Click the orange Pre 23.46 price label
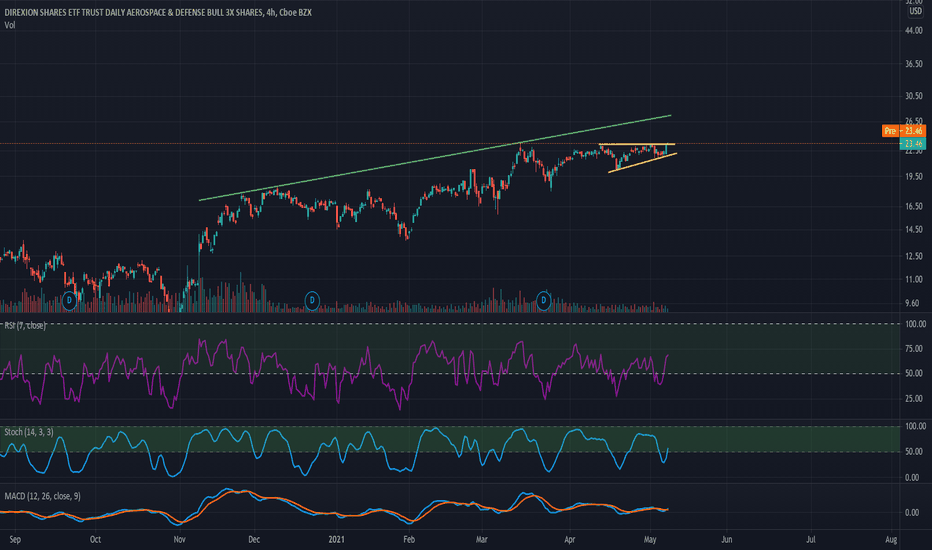Screen dimensions: 932x550 click(903, 131)
